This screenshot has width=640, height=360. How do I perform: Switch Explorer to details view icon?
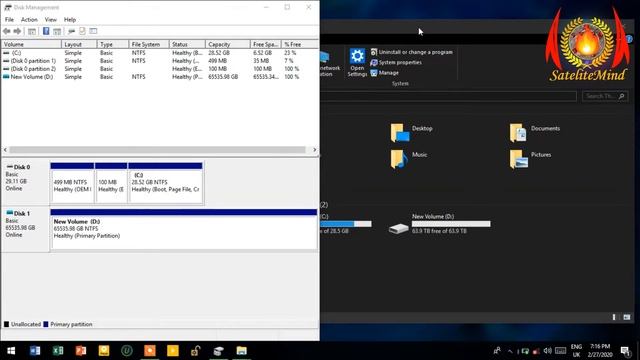click(x=614, y=317)
